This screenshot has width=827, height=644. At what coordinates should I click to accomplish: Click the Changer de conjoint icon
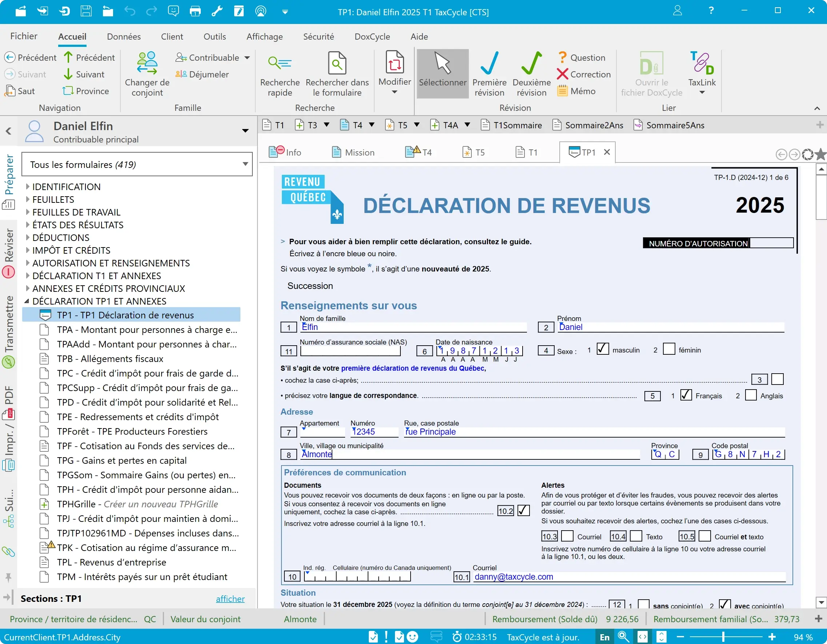147,63
